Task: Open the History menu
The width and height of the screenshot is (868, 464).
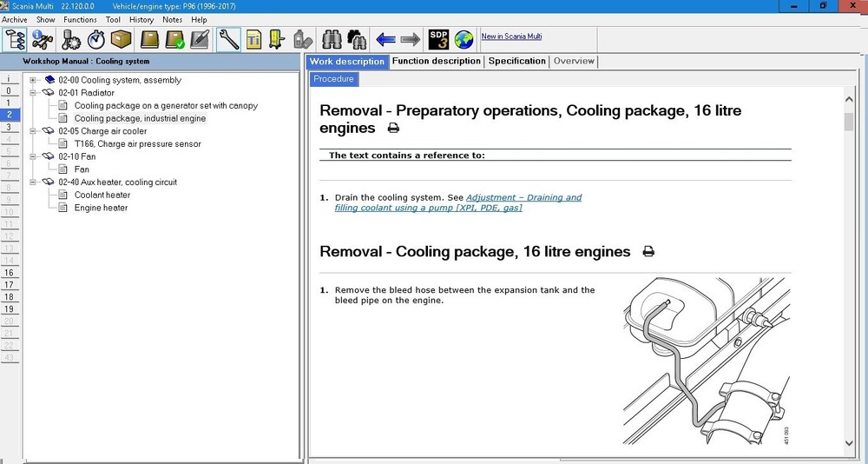Action: pos(141,19)
